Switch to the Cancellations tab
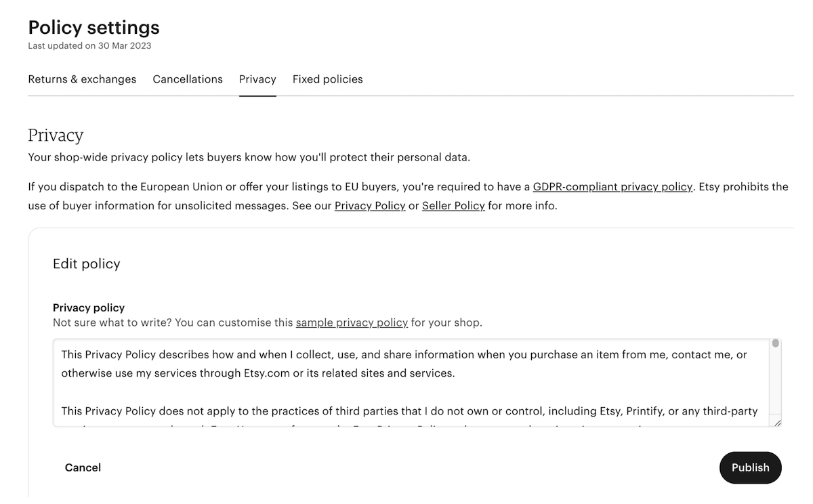The width and height of the screenshot is (813, 504). 188,79
